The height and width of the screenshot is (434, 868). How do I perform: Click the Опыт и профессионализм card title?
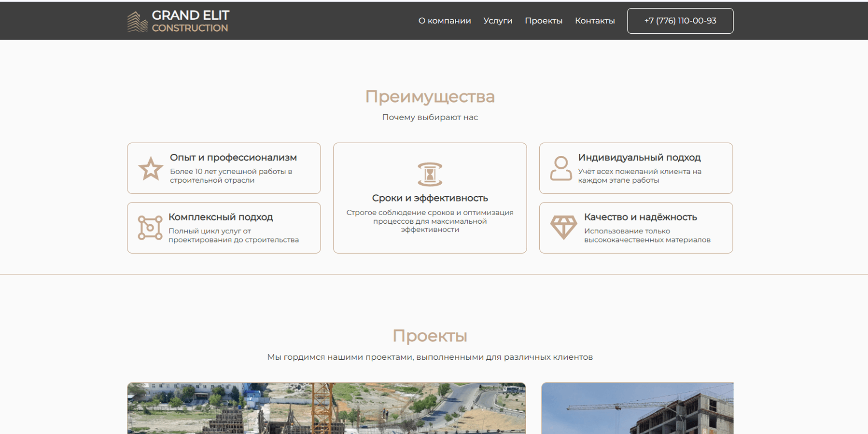233,157
